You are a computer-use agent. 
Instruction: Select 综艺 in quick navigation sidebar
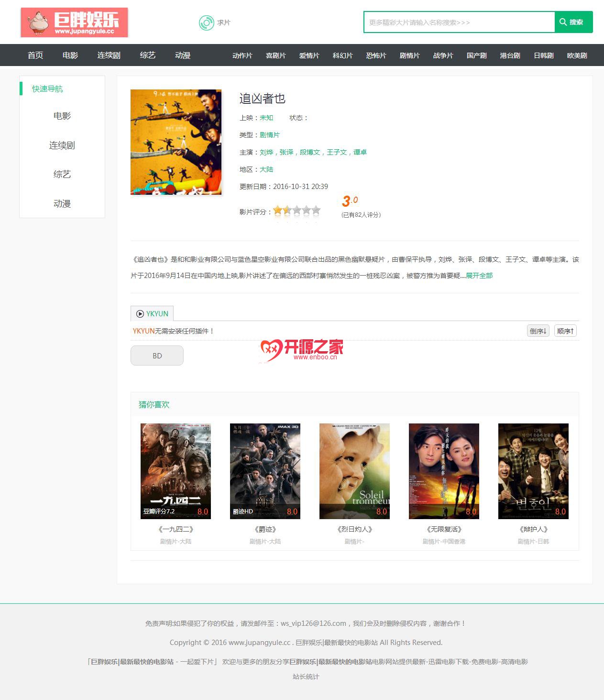[x=62, y=174]
